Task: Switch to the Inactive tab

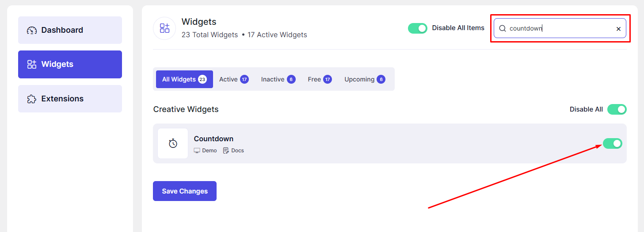Action: [x=278, y=79]
